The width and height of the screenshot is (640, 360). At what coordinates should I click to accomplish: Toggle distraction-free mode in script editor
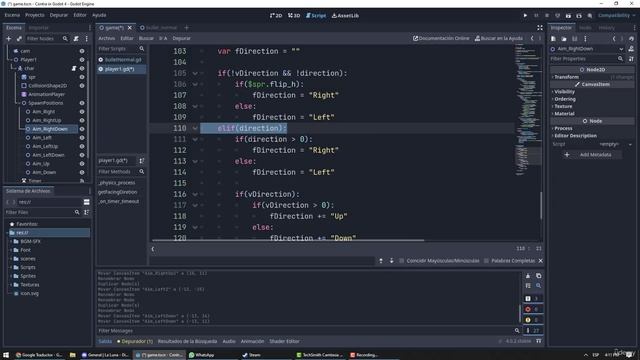(540, 28)
